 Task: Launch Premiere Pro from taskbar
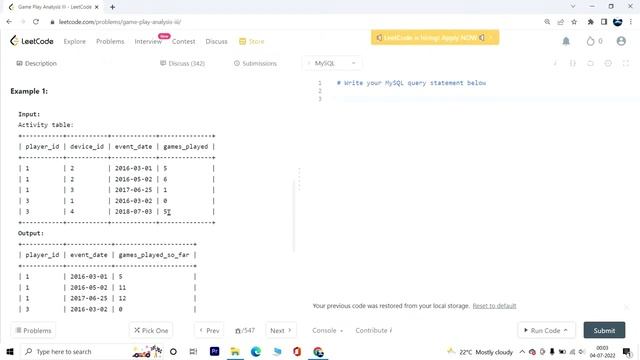click(214, 351)
